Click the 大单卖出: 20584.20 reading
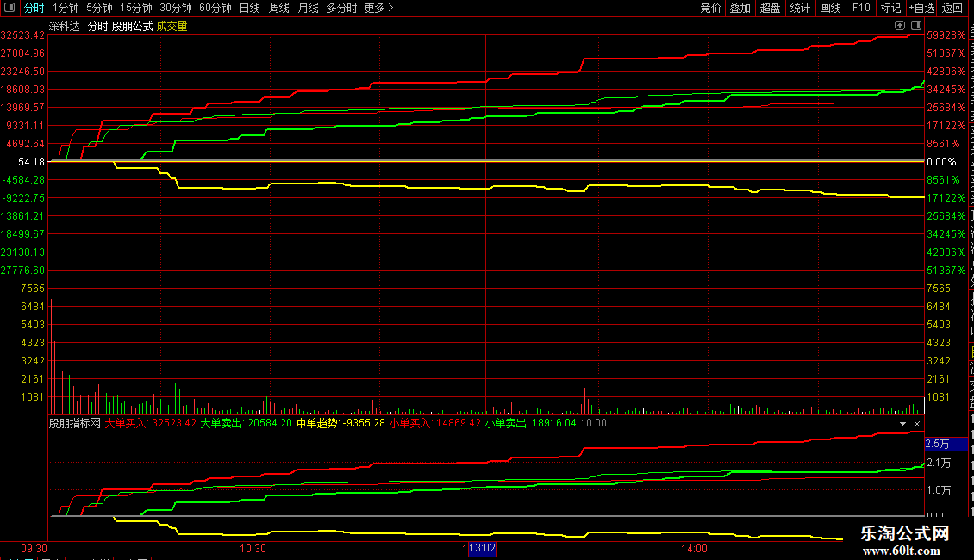Screen dimensions: 974x560 tap(246, 423)
